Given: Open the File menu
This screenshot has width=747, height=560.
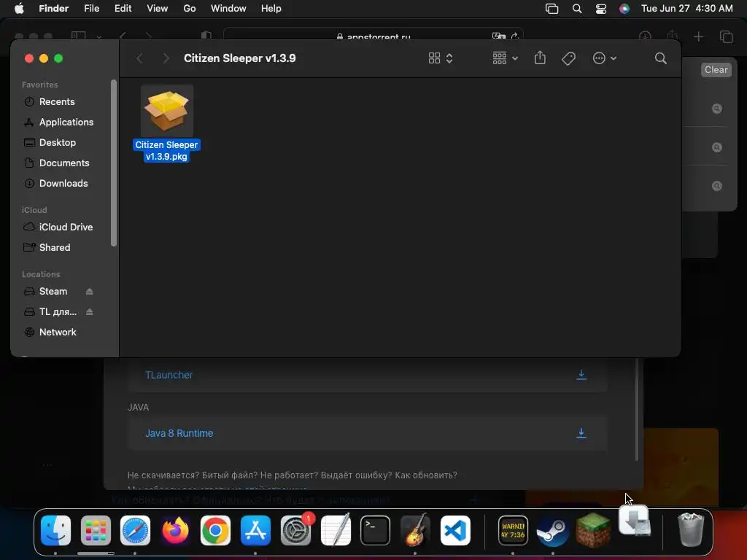Looking at the screenshot, I should 91,9.
